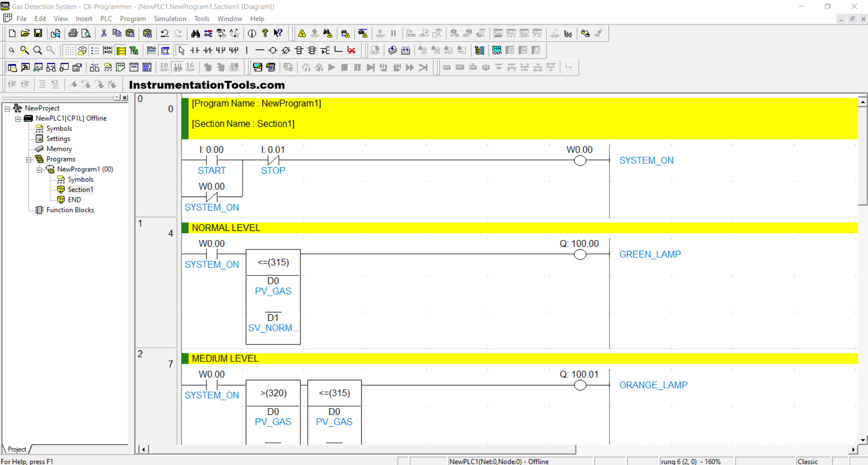868x465 pixels.
Task: Toggle the show comments button
Action: coord(82,50)
